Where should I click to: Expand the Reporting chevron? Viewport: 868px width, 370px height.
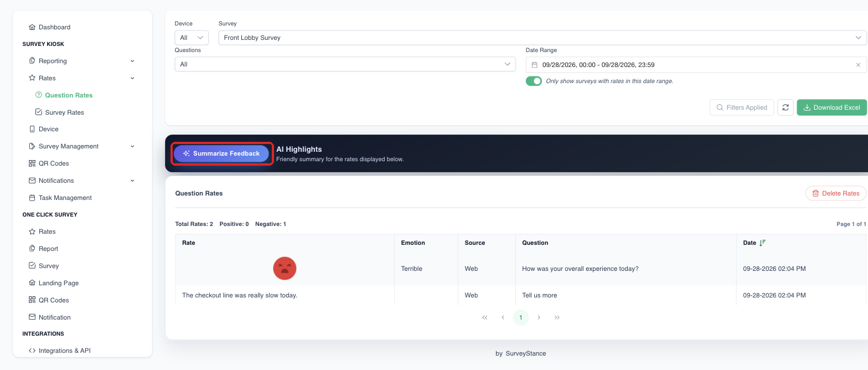pos(132,61)
